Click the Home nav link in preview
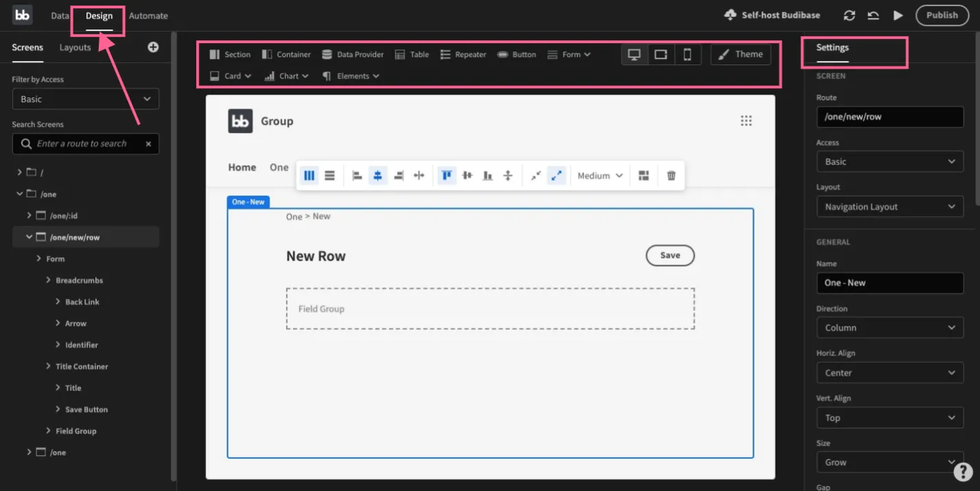Image resolution: width=980 pixels, height=491 pixels. (x=242, y=167)
